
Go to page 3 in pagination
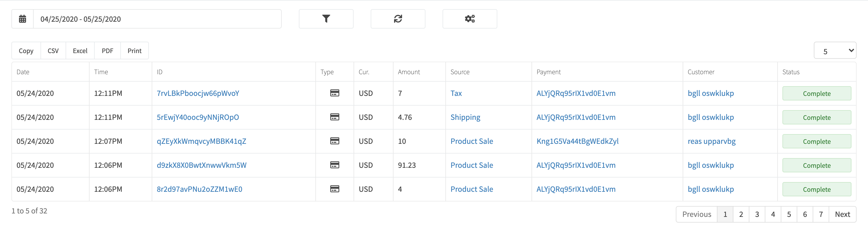pyautogui.click(x=757, y=214)
